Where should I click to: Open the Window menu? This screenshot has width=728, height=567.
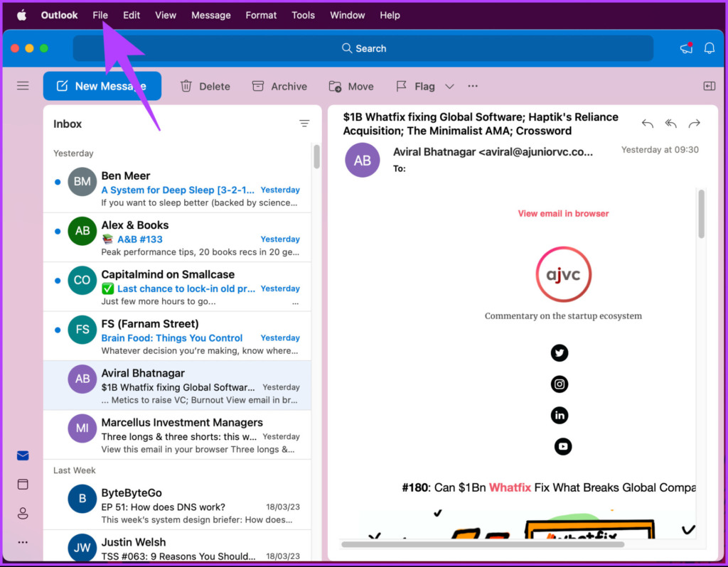click(x=347, y=16)
